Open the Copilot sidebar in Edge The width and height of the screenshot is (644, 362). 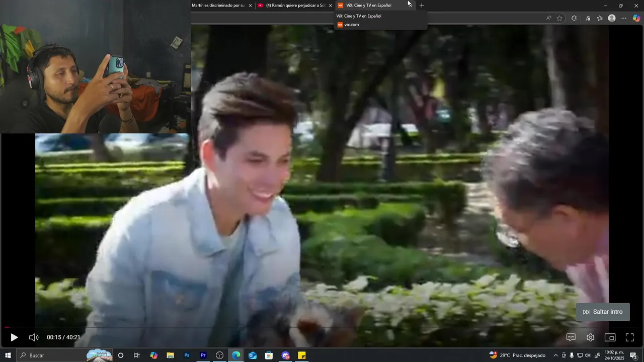pyautogui.click(x=636, y=18)
